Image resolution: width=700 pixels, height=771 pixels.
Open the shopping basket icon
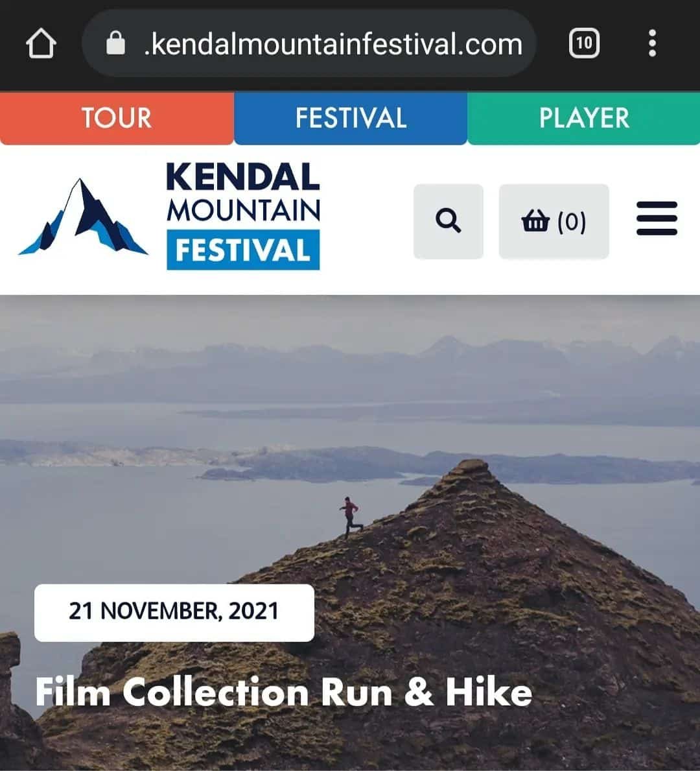tap(535, 220)
